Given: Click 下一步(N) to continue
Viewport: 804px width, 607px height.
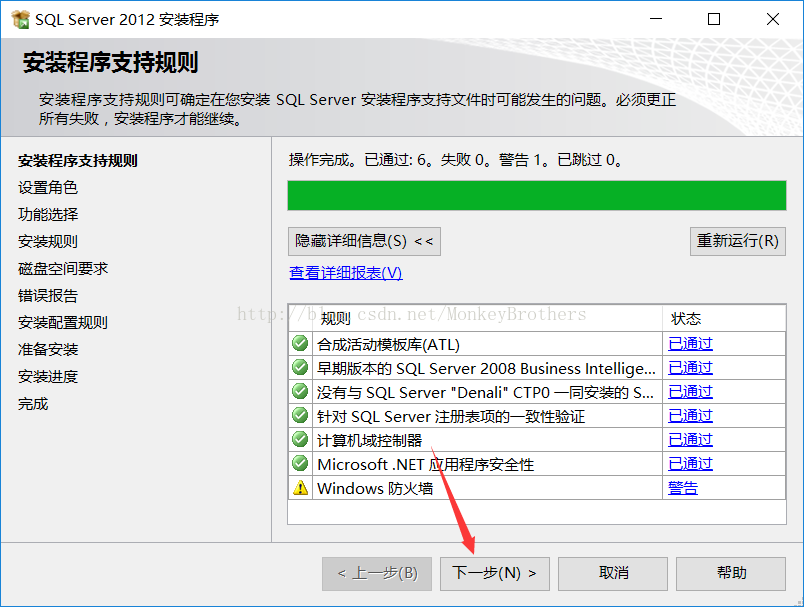Looking at the screenshot, I should (494, 573).
